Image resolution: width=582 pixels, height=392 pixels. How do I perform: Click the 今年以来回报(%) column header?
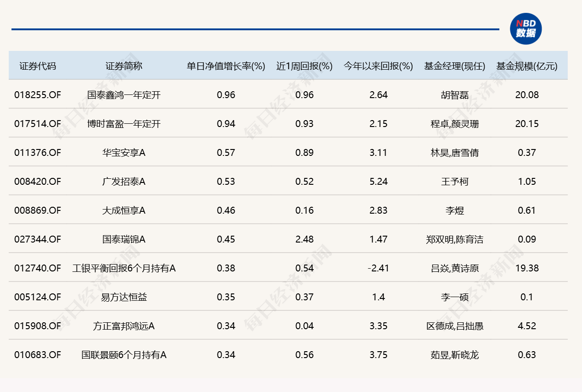click(x=378, y=66)
